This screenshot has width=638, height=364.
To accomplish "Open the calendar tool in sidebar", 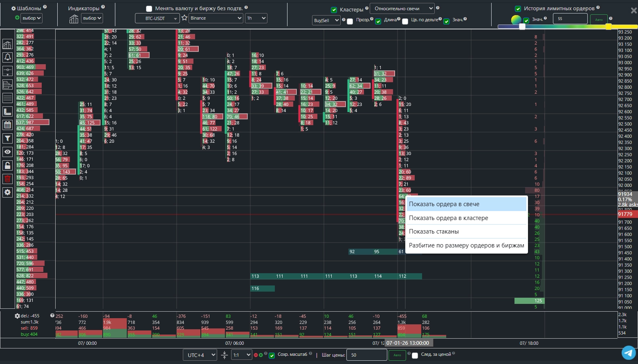I will [7, 125].
